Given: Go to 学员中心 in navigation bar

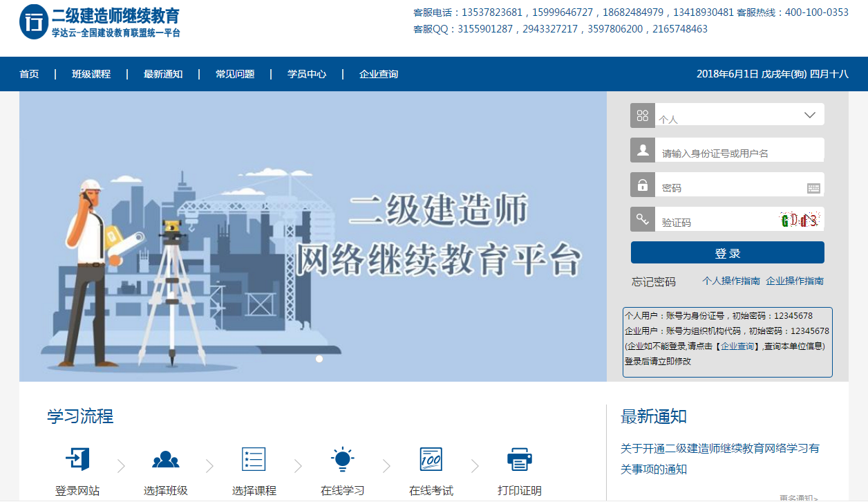Looking at the screenshot, I should coord(307,74).
